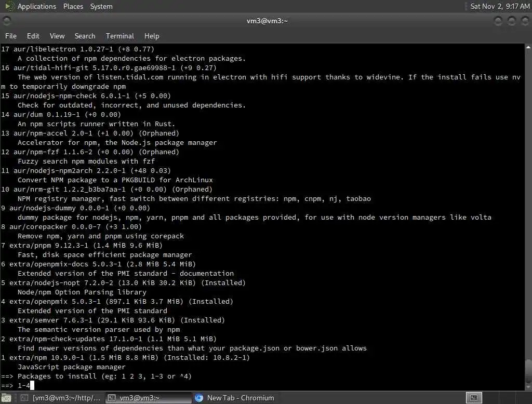Open the Terminal menu
Image resolution: width=532 pixels, height=404 pixels.
point(120,36)
